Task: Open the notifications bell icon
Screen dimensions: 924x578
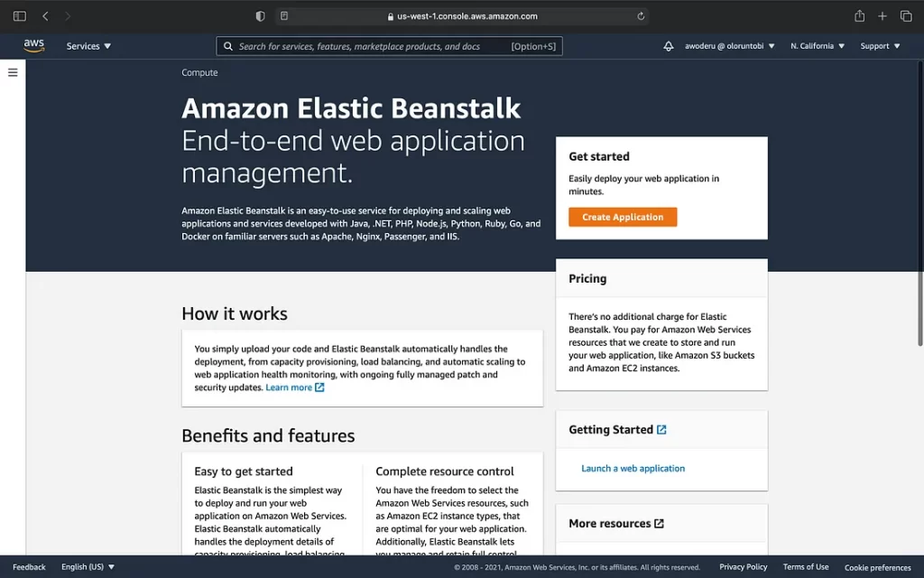Action: [669, 46]
